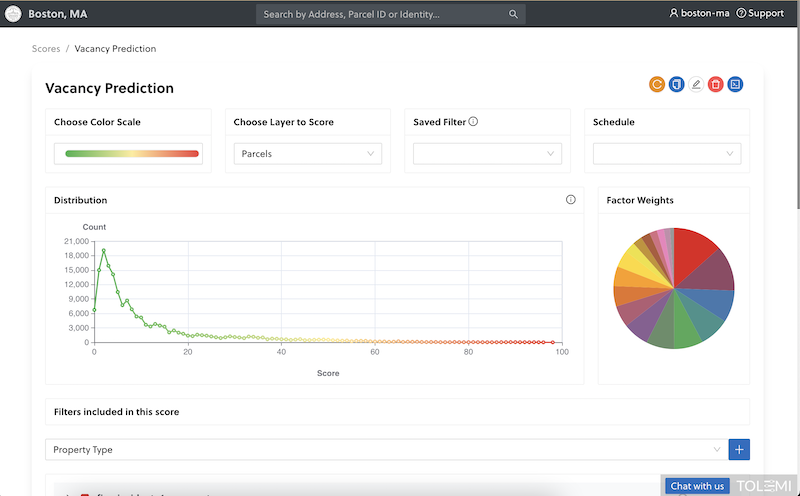
Task: Click the pencil edit icon
Action: tap(696, 85)
